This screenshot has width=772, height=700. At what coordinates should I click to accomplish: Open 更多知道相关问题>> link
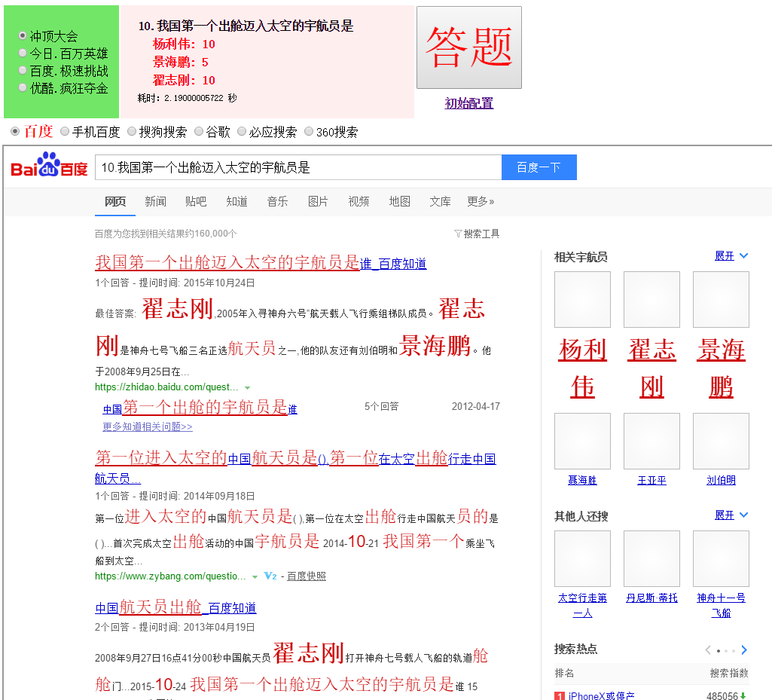[x=147, y=426]
